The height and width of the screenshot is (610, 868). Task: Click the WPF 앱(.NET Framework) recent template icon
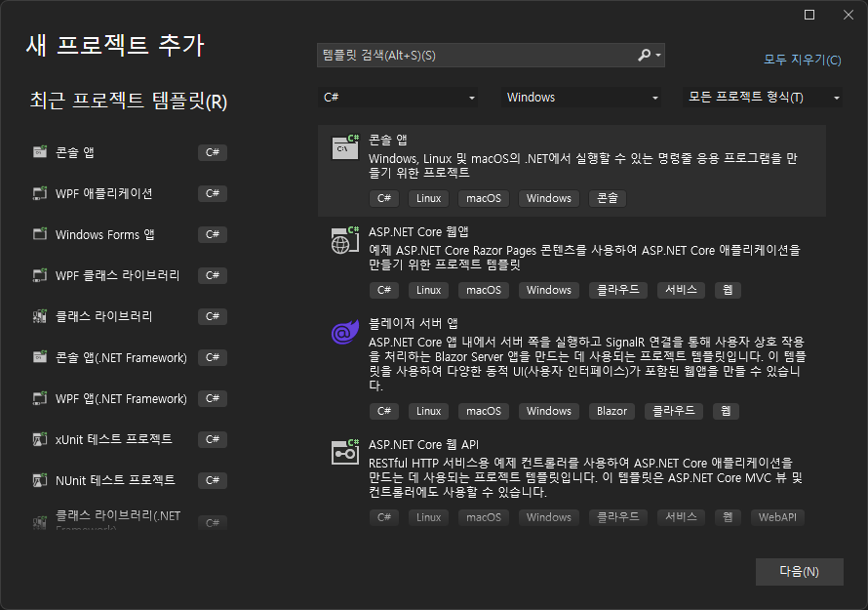coord(40,398)
